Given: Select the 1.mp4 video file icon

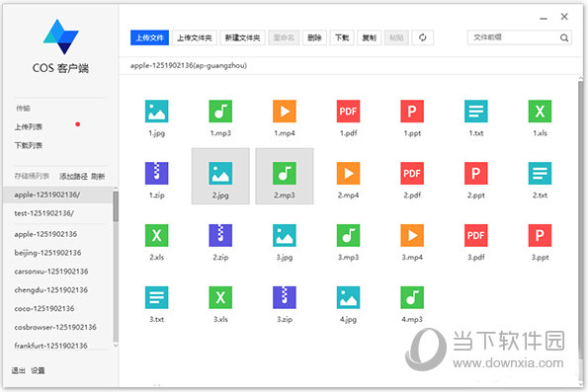Looking at the screenshot, I should 285,112.
